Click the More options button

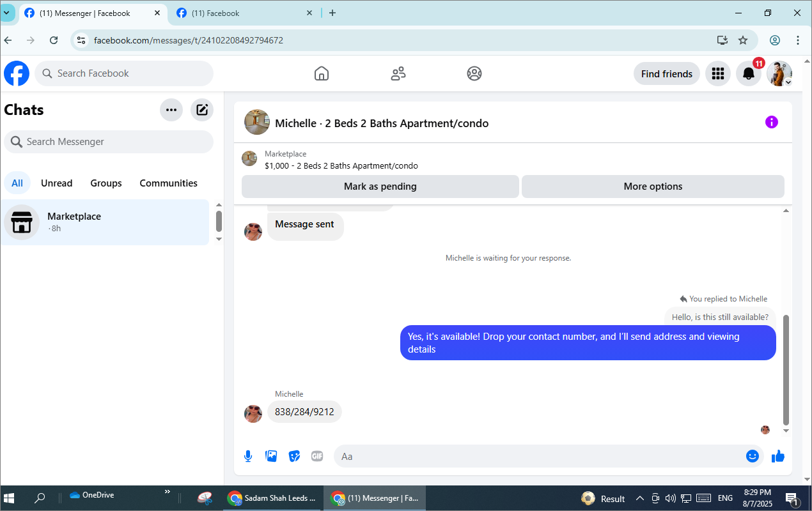[653, 187]
